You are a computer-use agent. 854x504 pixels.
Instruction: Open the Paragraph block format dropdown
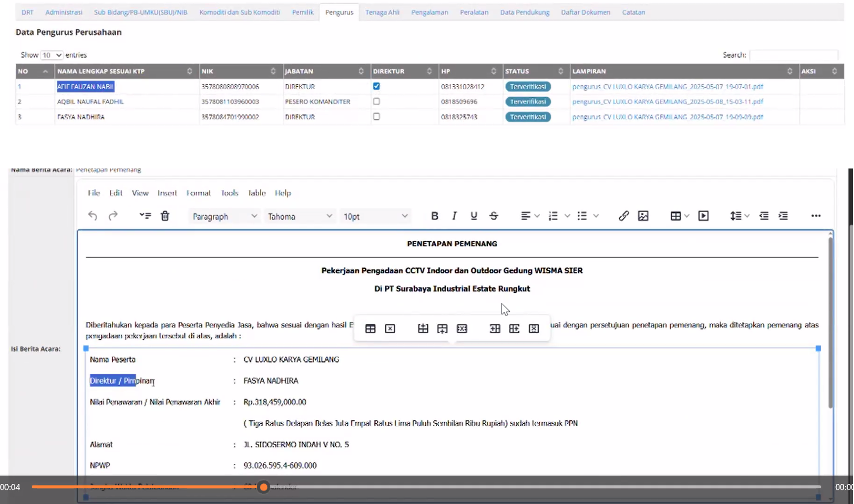225,216
